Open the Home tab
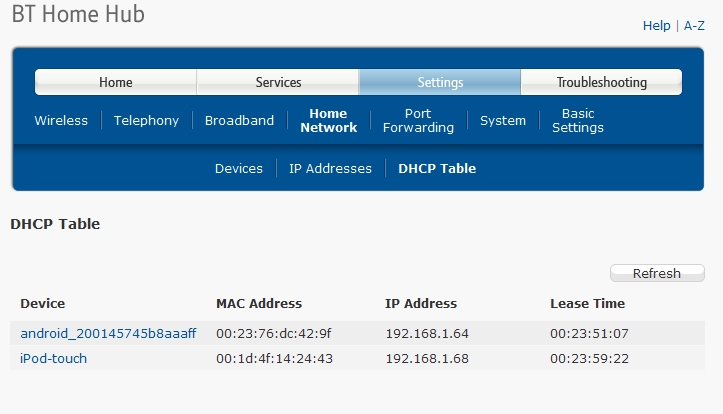This screenshot has height=414, width=723. [116, 82]
